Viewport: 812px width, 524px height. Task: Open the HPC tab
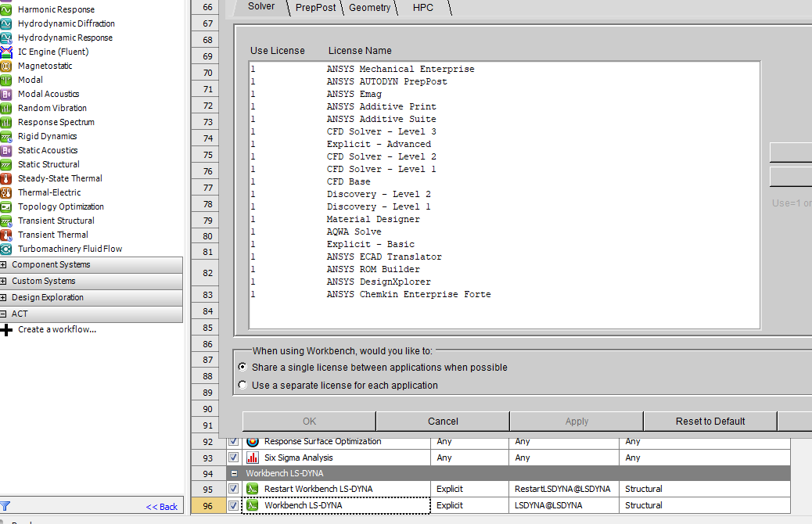(423, 8)
